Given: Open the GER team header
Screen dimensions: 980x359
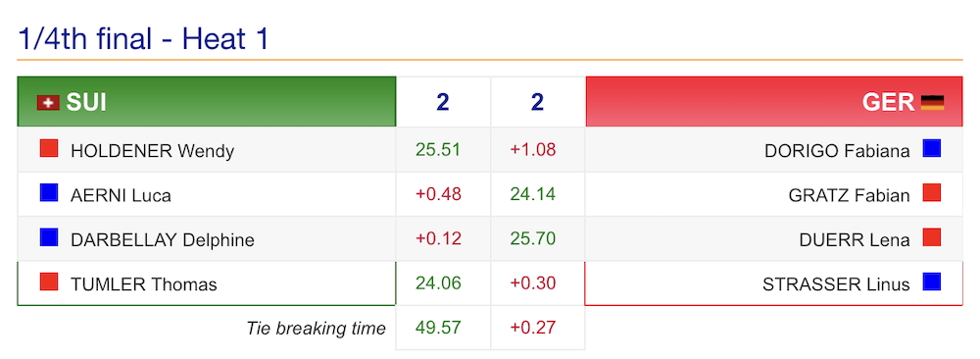Looking at the screenshot, I should coord(774,102).
